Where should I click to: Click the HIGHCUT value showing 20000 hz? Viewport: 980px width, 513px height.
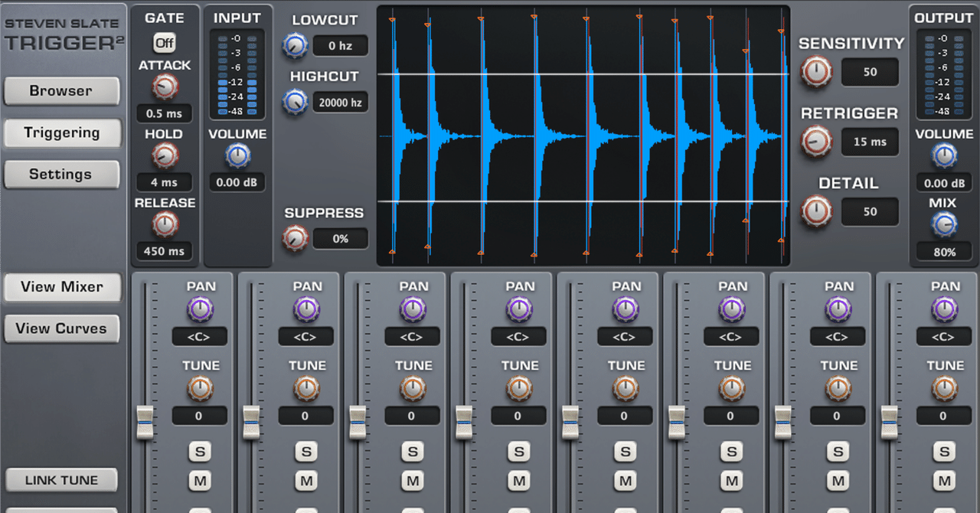click(x=340, y=102)
